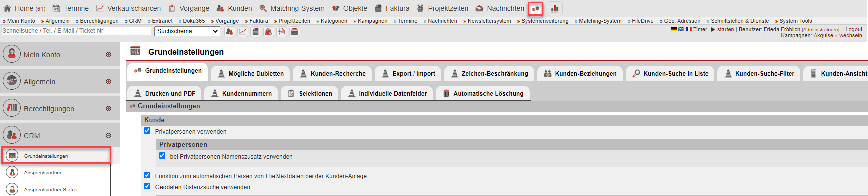Click the Projektzeiten alarm clock icon
This screenshot has width=868, height=196.
tap(420, 8)
